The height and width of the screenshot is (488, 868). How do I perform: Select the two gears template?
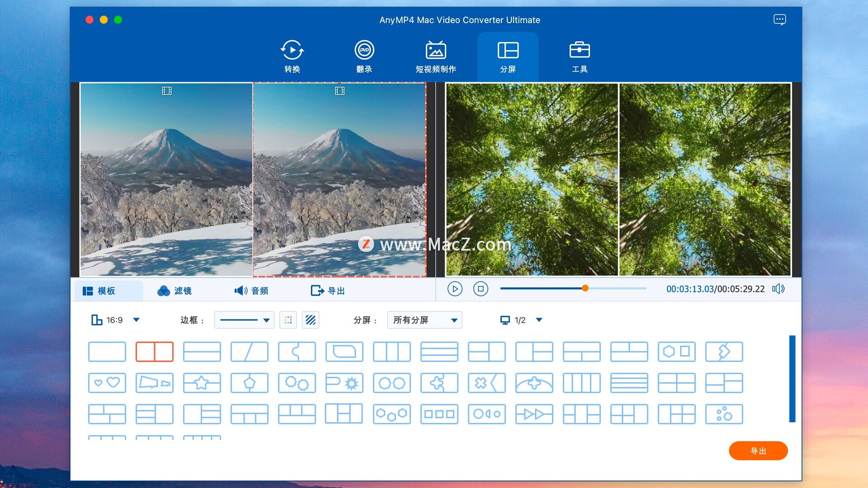297,383
